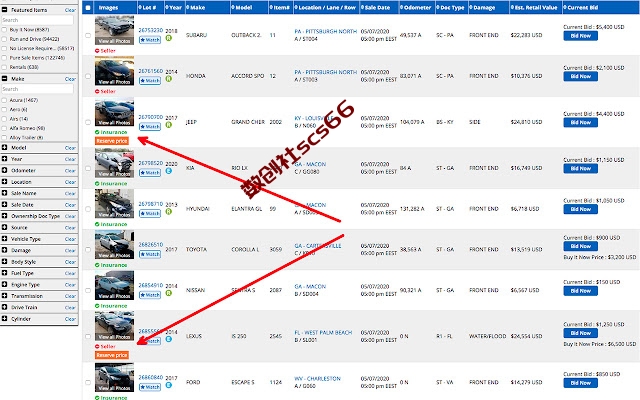Toggle select-all checkbox in table header
The image size is (640, 400).
coord(88,8)
